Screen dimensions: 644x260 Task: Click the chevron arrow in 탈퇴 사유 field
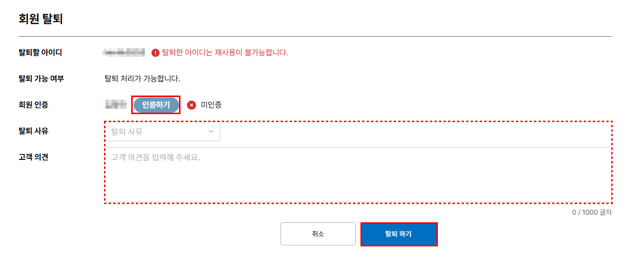coord(211,132)
